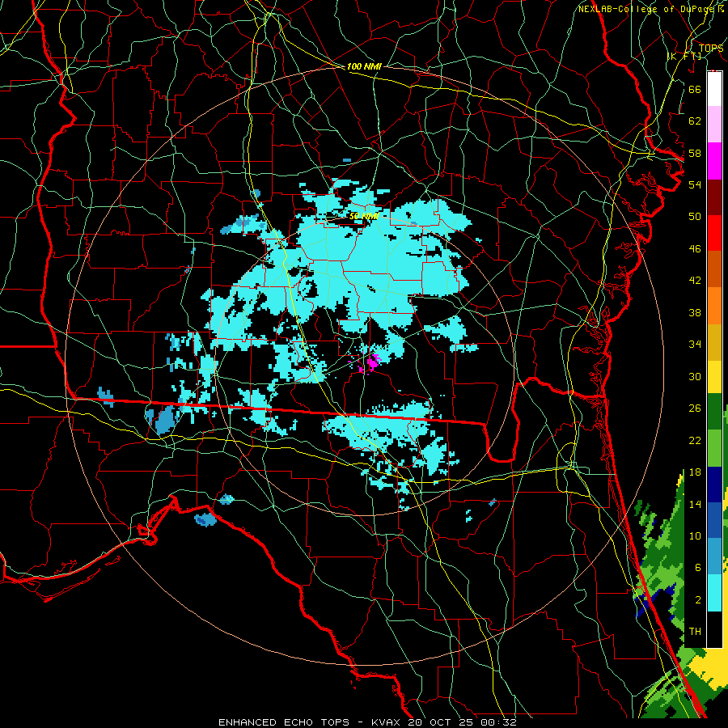Screen dimensions: 728x728
Task: Select the bright red legend color band
Action: [714, 233]
